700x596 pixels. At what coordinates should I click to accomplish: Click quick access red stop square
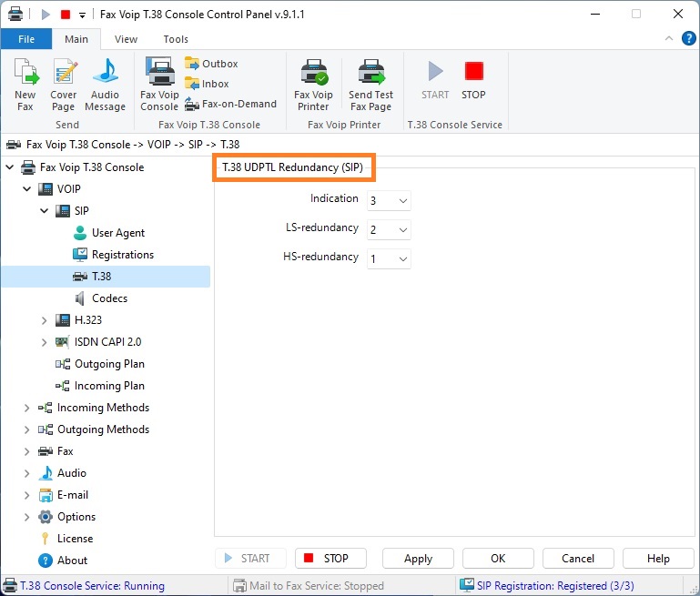click(x=66, y=15)
